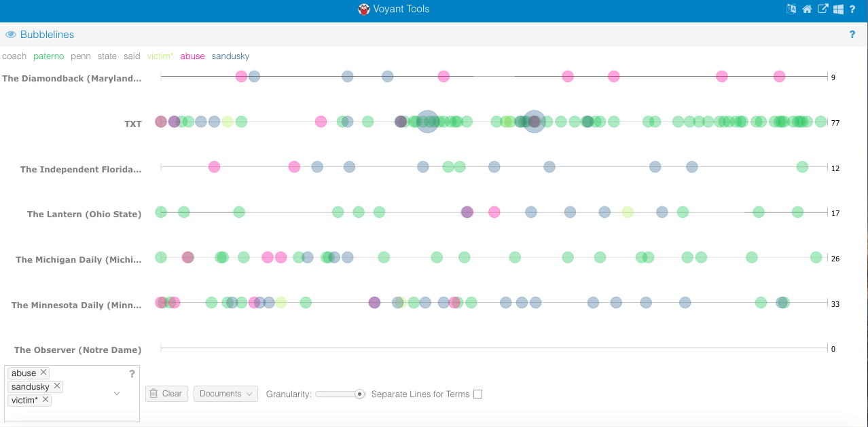This screenshot has height=427, width=868.
Task: Click the Granularity slider handle
Action: [360, 394]
